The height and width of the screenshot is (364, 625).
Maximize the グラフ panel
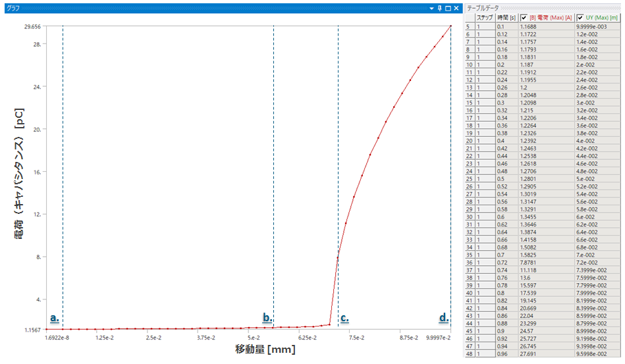click(448, 9)
